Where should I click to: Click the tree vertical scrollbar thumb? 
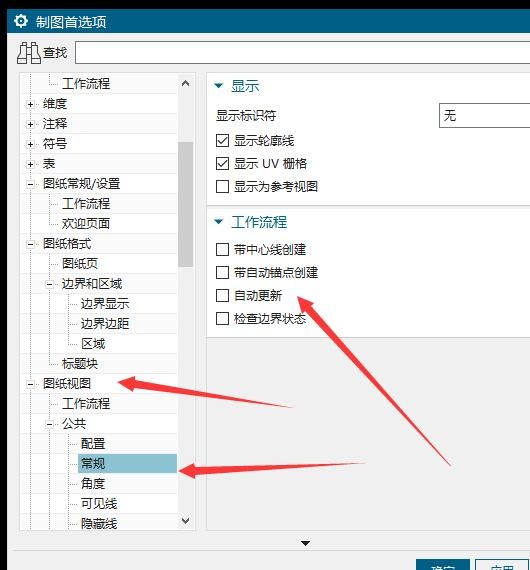(185, 204)
